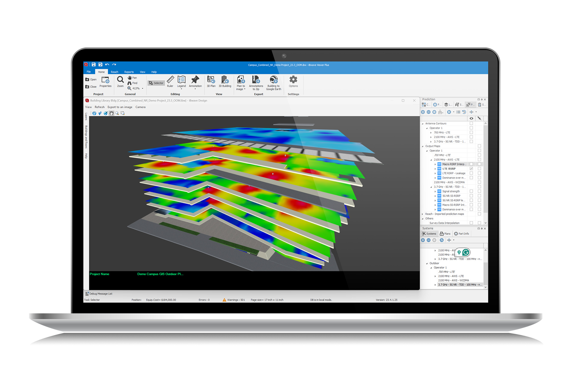
Task: Check Signal strength visibility checkbox
Action: coord(471,191)
